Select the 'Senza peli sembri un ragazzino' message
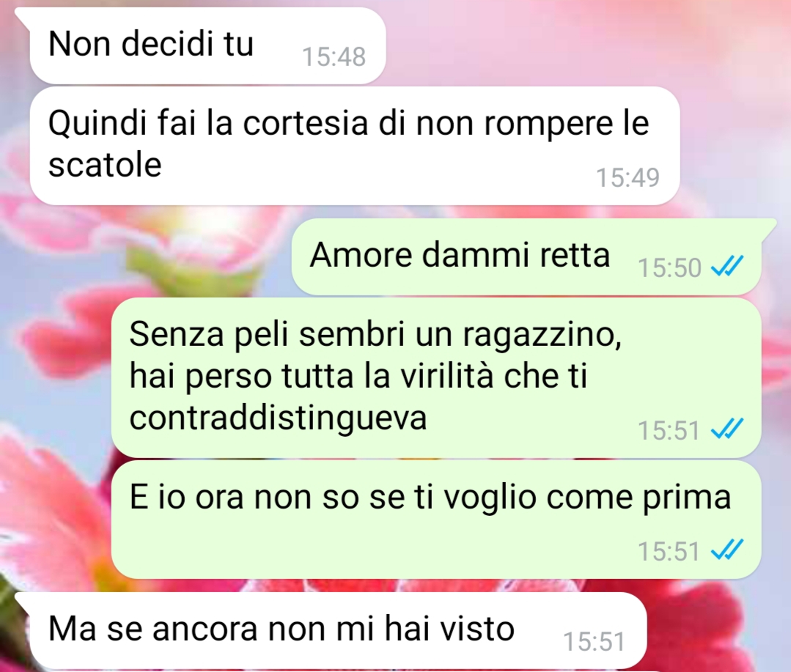791x672 pixels. pos(436,377)
